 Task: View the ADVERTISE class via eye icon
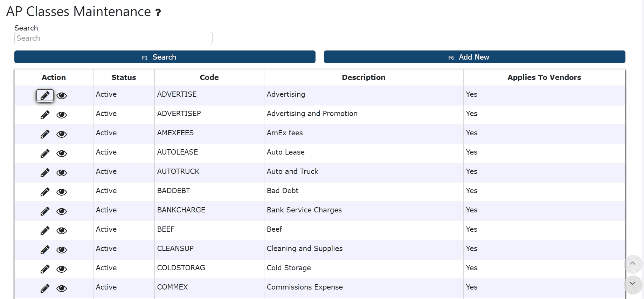(62, 96)
